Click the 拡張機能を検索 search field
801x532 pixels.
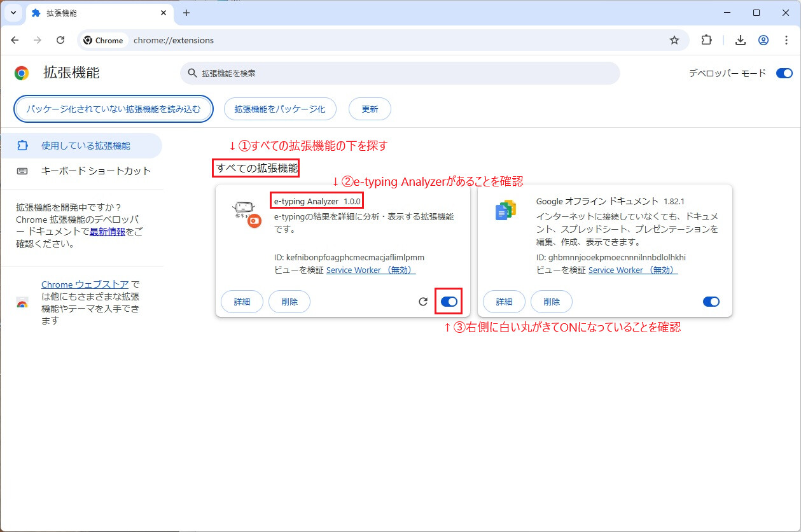pyautogui.click(x=400, y=73)
